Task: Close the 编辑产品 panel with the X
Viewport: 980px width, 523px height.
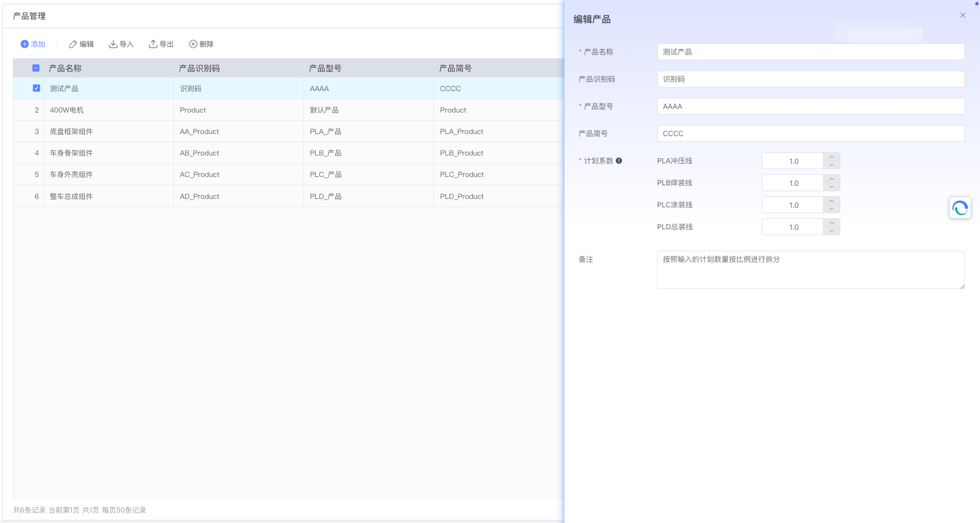Action: [x=962, y=15]
